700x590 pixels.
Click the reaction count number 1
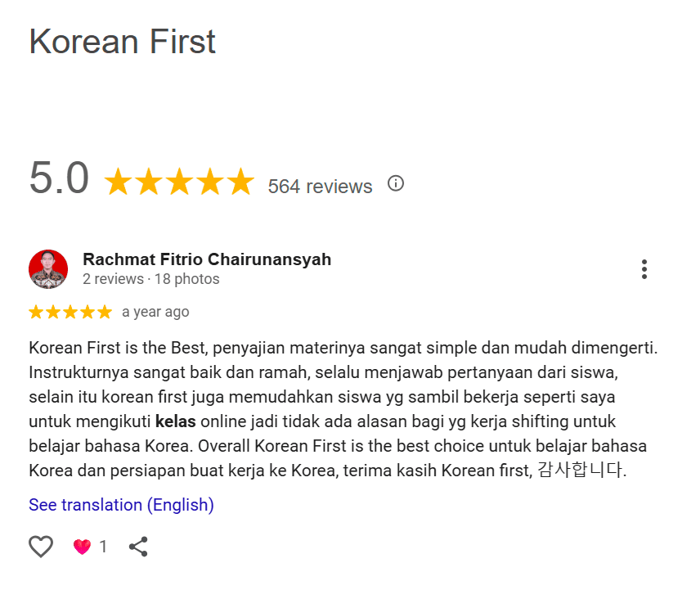coord(103,547)
